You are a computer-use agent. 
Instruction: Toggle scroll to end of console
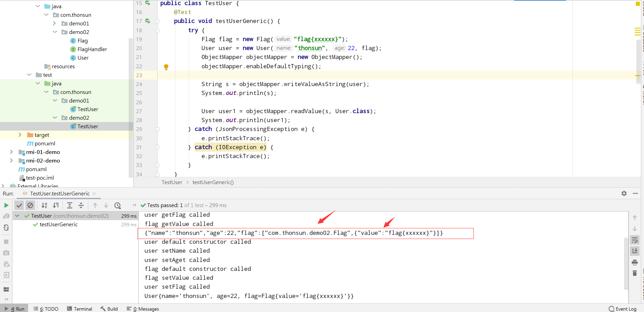coord(635,251)
